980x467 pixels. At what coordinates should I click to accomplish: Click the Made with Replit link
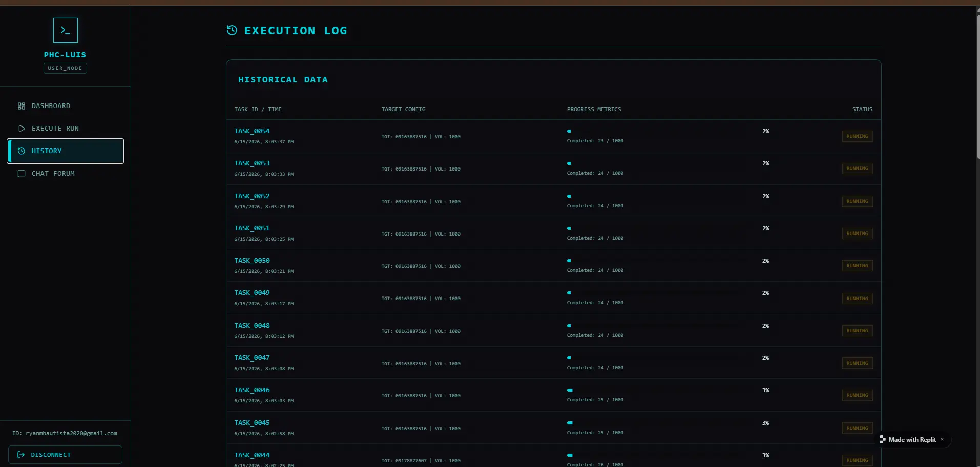[x=912, y=440]
